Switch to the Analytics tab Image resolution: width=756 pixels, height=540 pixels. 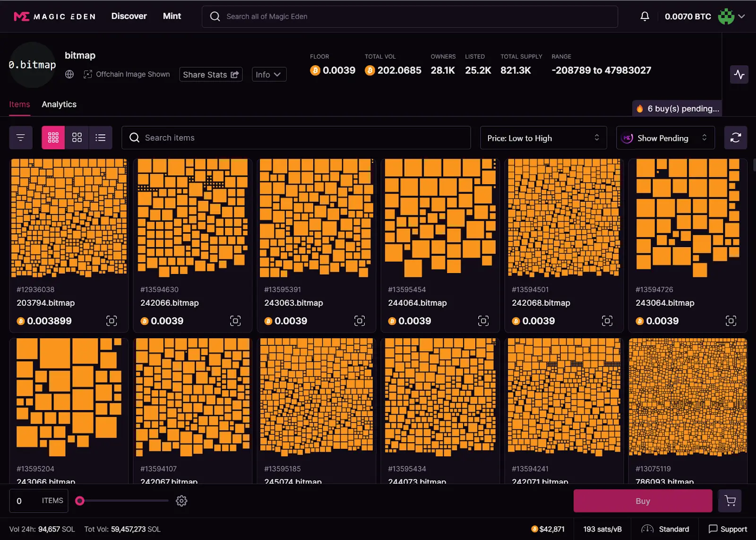click(59, 104)
